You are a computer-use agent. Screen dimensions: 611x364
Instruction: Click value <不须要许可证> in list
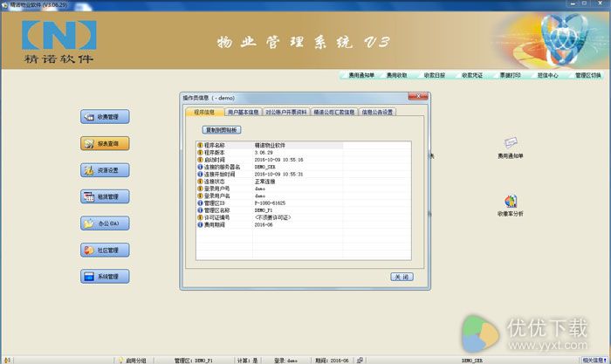(x=272, y=217)
